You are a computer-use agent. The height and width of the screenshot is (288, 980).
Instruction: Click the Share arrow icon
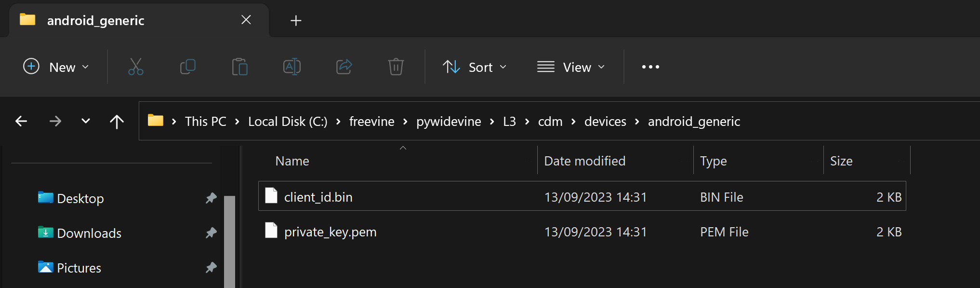click(x=344, y=67)
